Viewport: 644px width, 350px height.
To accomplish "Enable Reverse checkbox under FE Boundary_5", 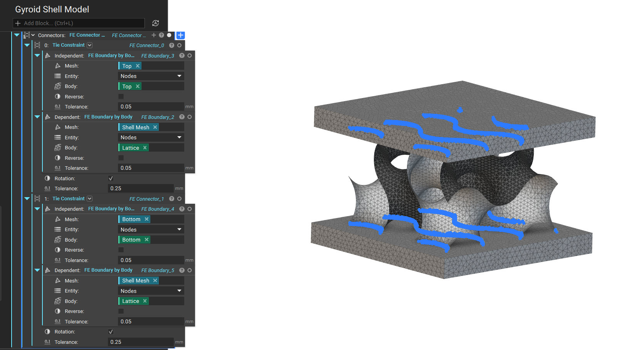I will click(121, 311).
